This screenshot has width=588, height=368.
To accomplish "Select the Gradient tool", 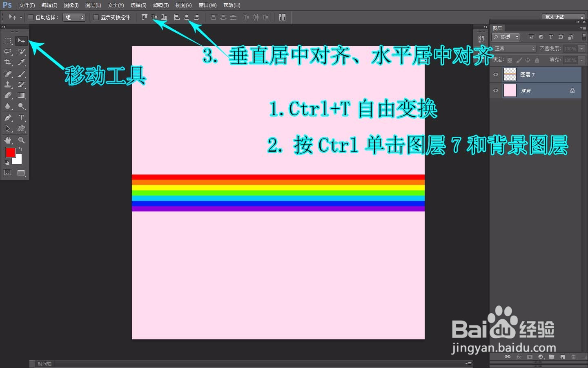I will point(21,96).
